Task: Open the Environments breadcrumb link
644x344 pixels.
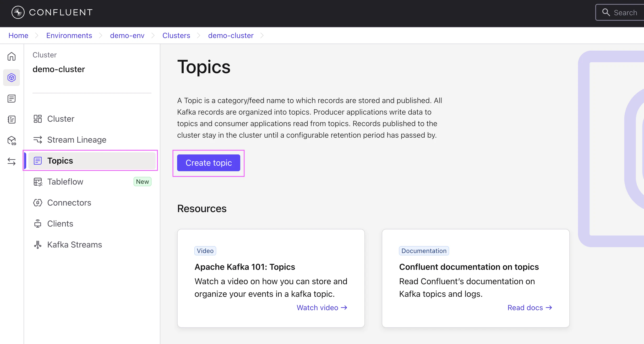Action: pos(69,35)
